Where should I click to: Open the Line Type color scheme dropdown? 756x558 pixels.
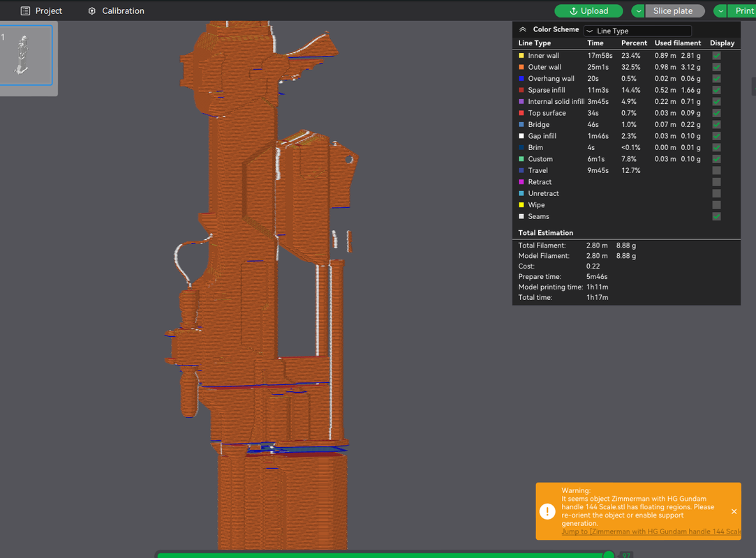point(637,31)
